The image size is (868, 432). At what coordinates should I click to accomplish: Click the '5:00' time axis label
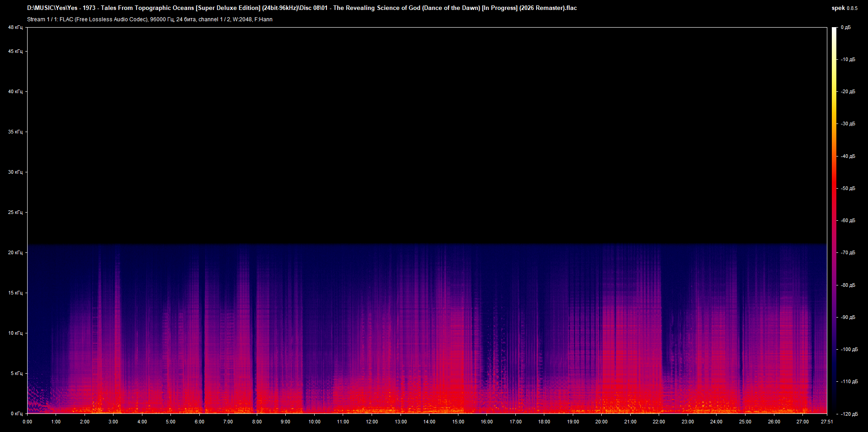170,422
